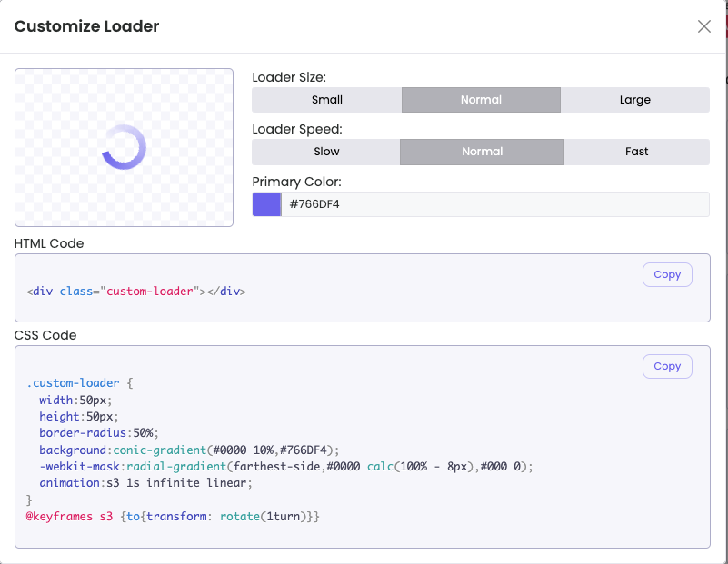Click the background conic-gradient line
Image resolution: width=728 pixels, height=564 pixels.
(x=189, y=450)
